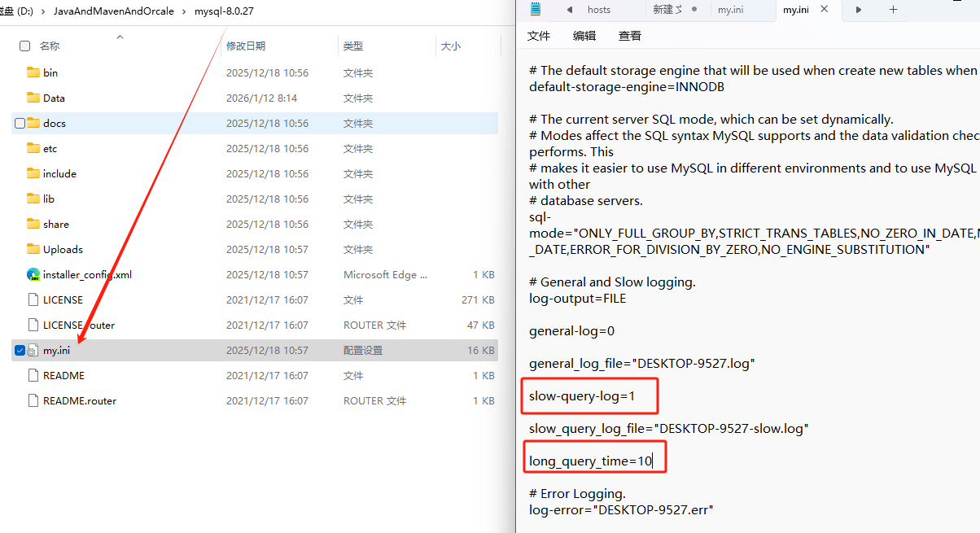Click the line log-output=FILE

click(577, 298)
